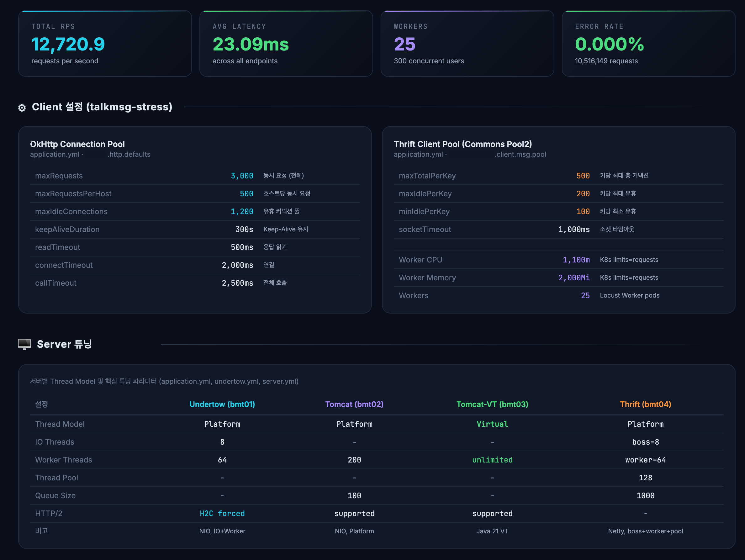
Task: Select the Tomcat worker threads value 200
Action: click(354, 460)
